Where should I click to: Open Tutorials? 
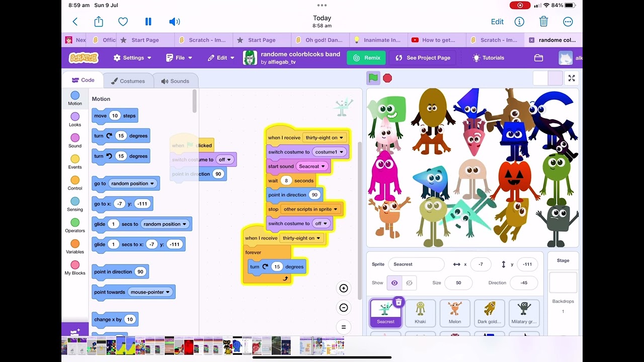pos(488,58)
